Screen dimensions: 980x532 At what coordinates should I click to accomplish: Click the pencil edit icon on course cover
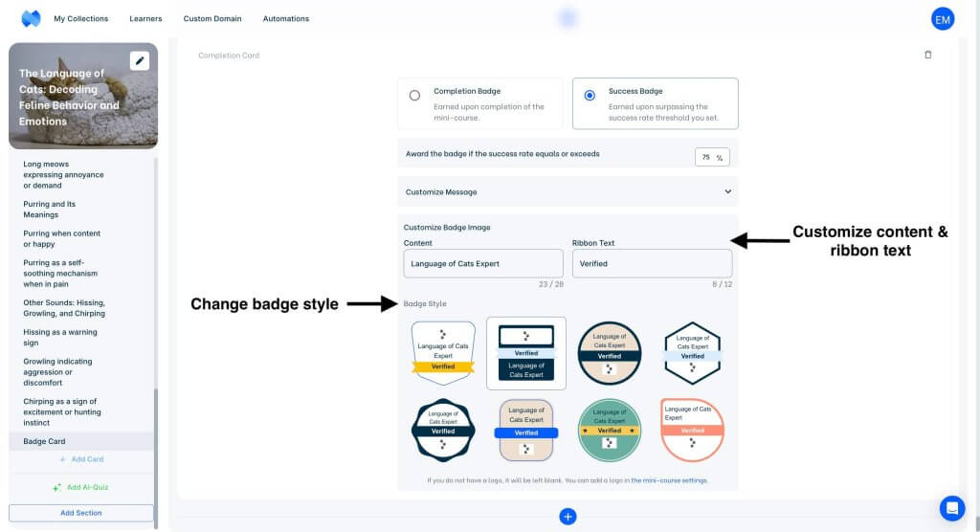pyautogui.click(x=140, y=61)
